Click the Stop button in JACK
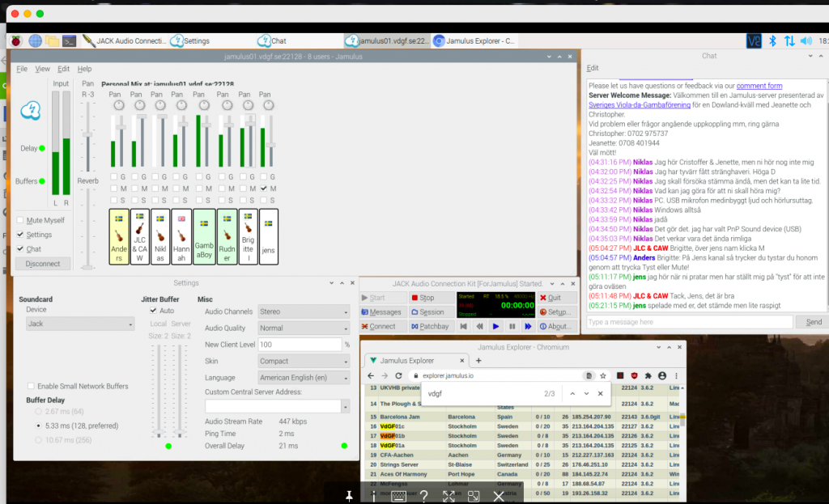829x504 pixels. point(431,298)
